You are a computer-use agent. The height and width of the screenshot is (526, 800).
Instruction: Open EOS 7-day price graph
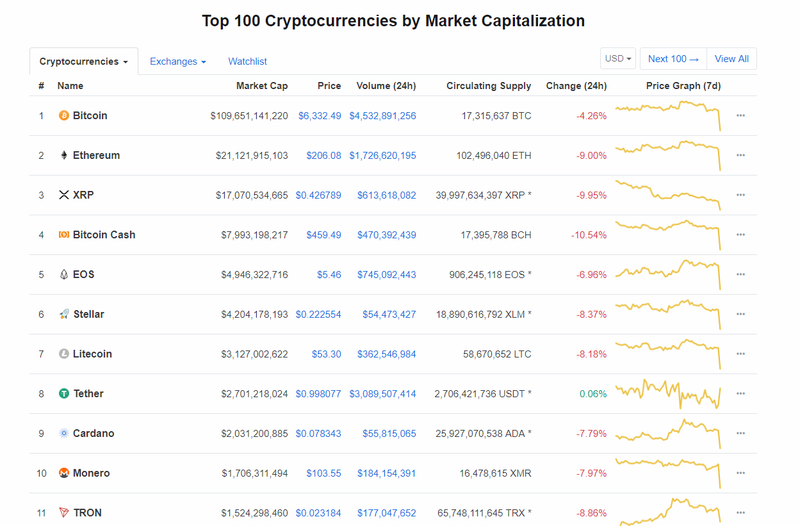coord(668,274)
